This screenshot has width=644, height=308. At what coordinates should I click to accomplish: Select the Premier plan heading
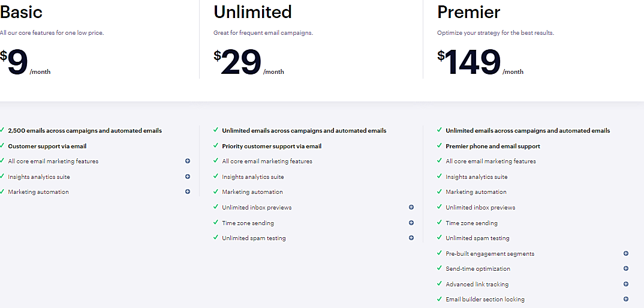point(468,12)
